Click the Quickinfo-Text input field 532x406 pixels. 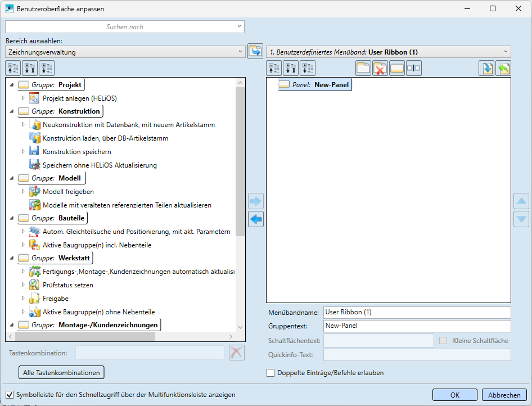coord(417,355)
